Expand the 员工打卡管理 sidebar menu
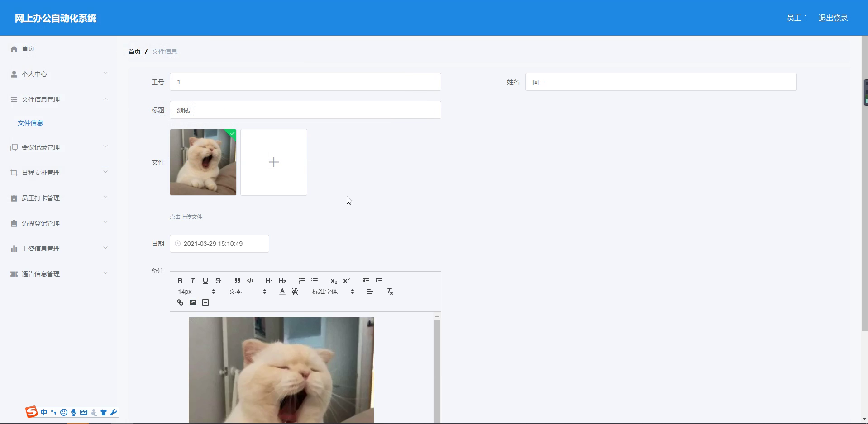 58,198
